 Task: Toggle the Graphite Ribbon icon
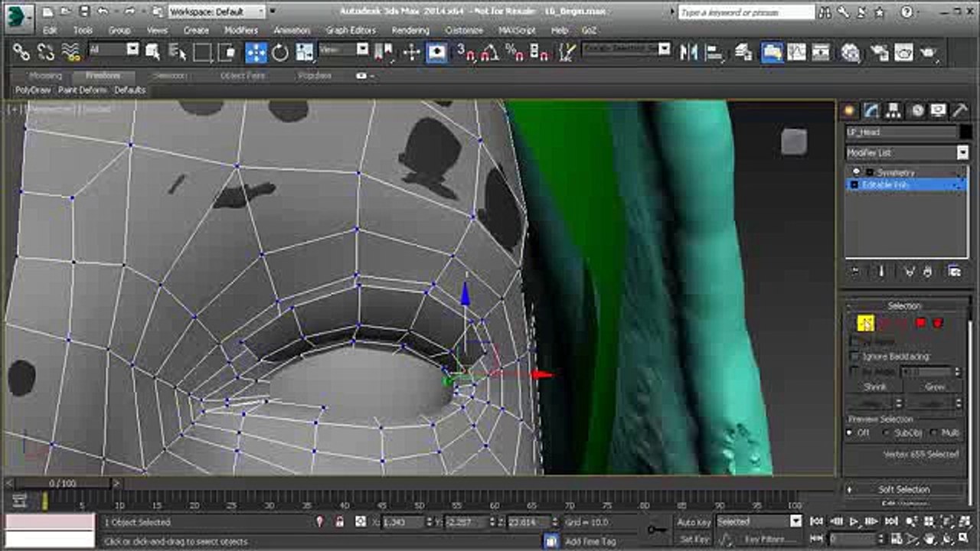tap(772, 52)
